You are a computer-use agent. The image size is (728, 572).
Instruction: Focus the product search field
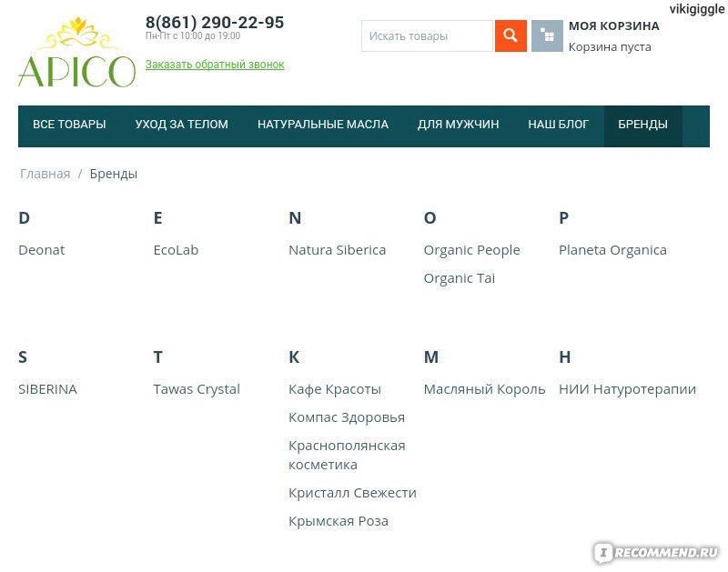[x=427, y=35]
